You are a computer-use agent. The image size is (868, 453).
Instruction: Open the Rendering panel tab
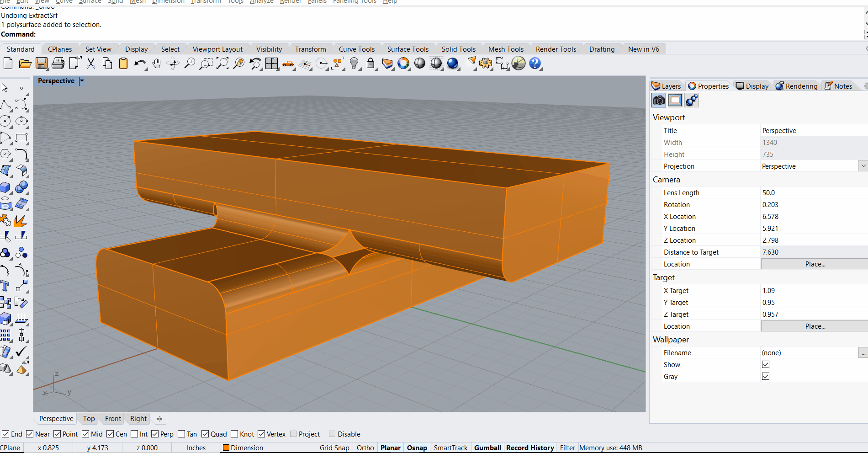pos(796,86)
